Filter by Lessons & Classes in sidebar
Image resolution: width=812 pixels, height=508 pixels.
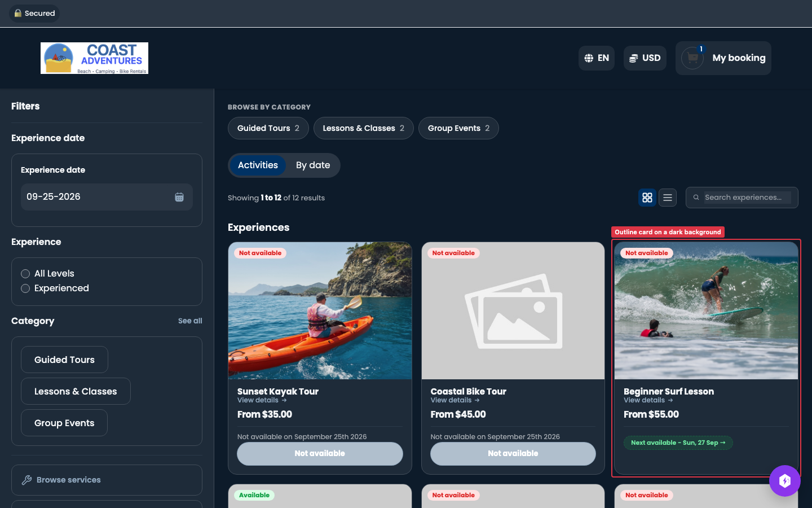coord(76,391)
